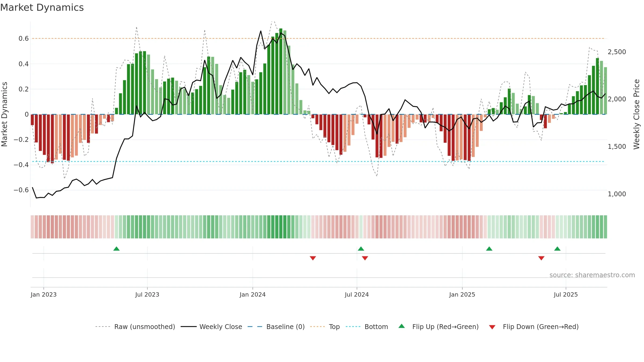
Task: Toggle the 'Raw (unsmoothed)' legend label
Action: coord(145,327)
